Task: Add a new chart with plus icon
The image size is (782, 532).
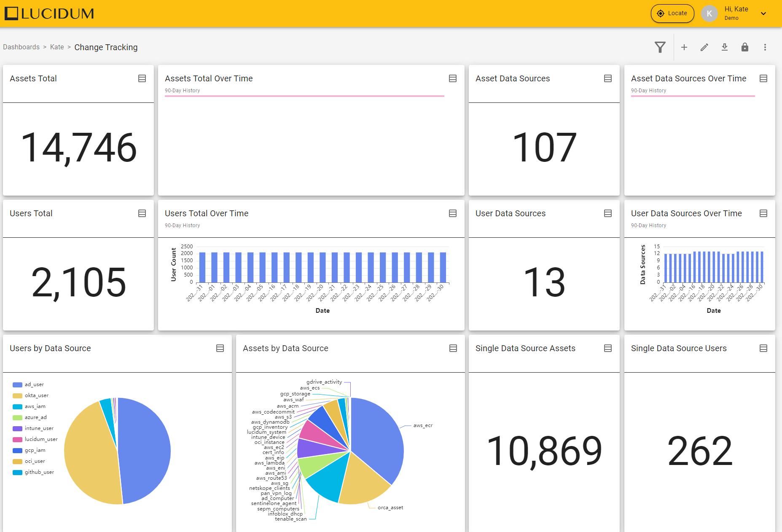Action: click(684, 47)
